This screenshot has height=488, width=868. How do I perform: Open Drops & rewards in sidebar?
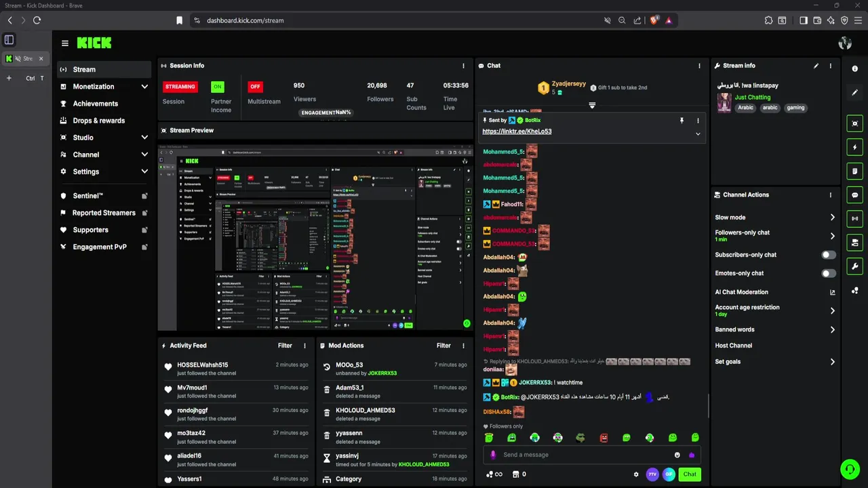coord(104,121)
